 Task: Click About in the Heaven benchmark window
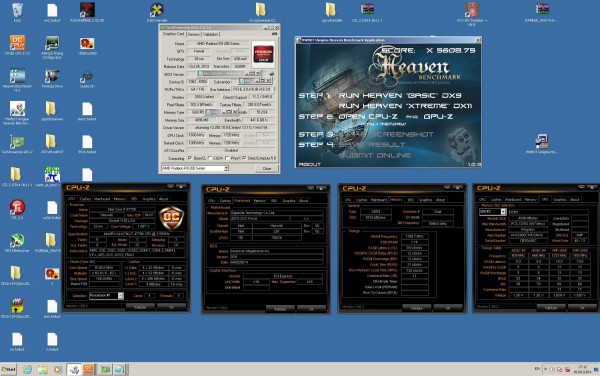[310, 164]
